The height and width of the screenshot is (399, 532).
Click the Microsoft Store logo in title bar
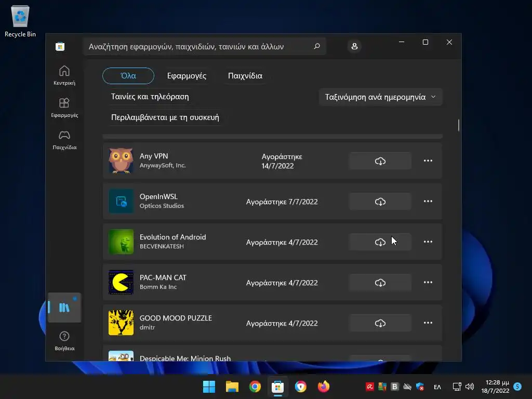[60, 46]
